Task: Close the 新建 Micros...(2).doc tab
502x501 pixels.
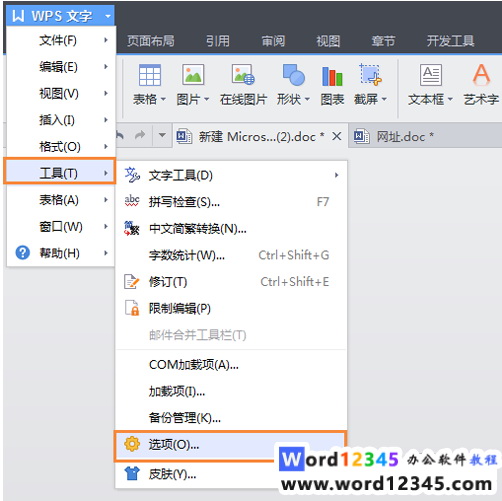Action: (337, 136)
